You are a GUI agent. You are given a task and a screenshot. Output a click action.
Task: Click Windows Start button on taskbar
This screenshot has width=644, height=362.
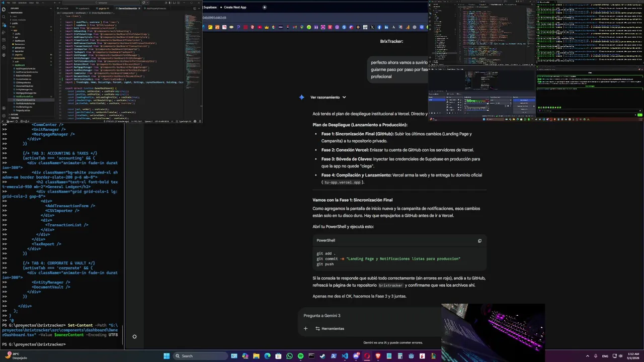166,356
